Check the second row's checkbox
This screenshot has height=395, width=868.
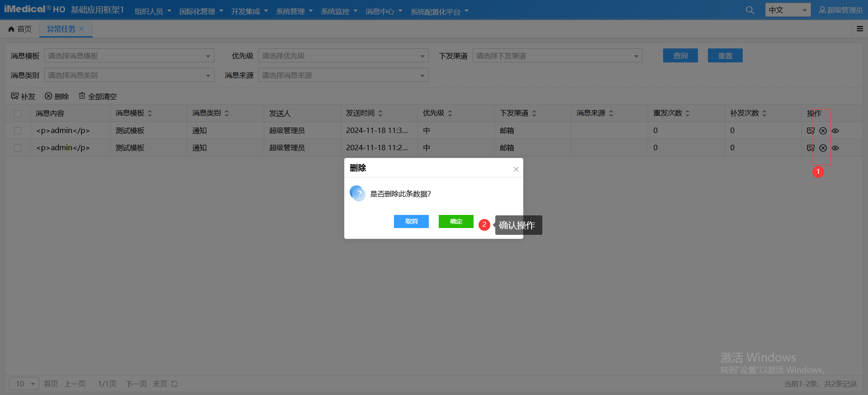click(18, 148)
